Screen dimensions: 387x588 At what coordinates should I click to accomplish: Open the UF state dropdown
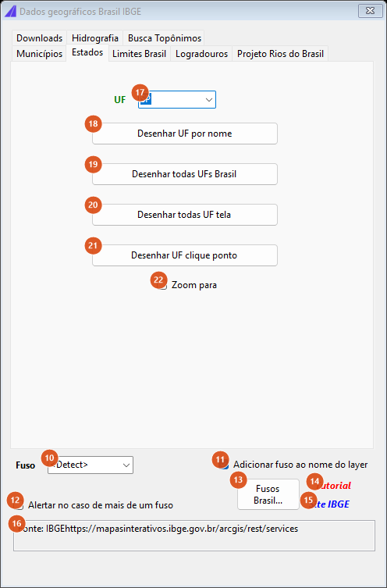(177, 100)
